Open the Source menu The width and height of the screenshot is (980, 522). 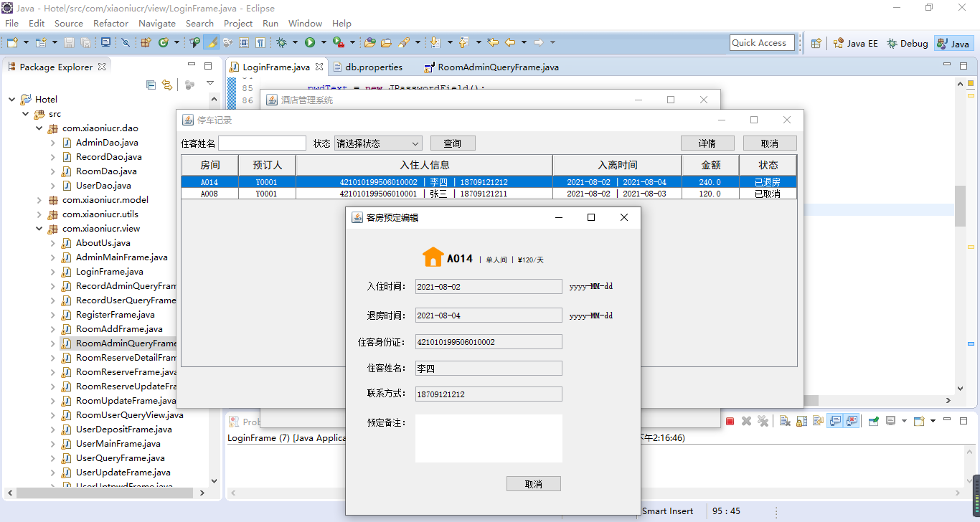pos(69,23)
